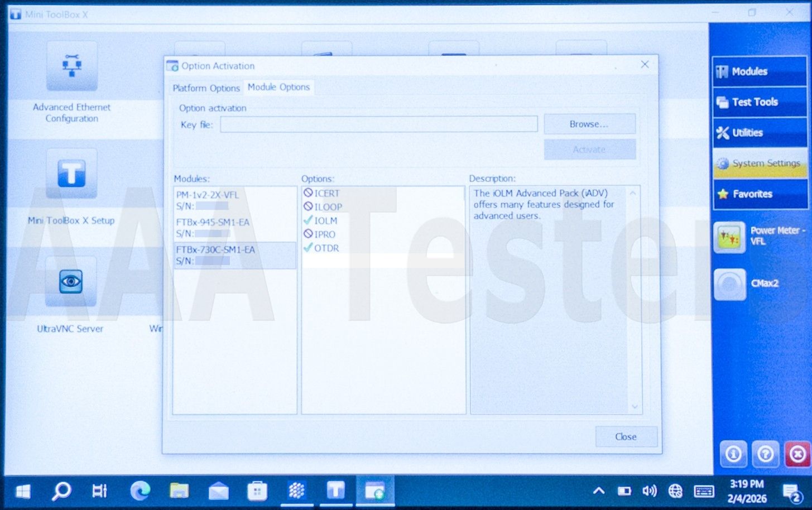
Task: Open the Utilities menu in sidebar
Action: coord(760,133)
